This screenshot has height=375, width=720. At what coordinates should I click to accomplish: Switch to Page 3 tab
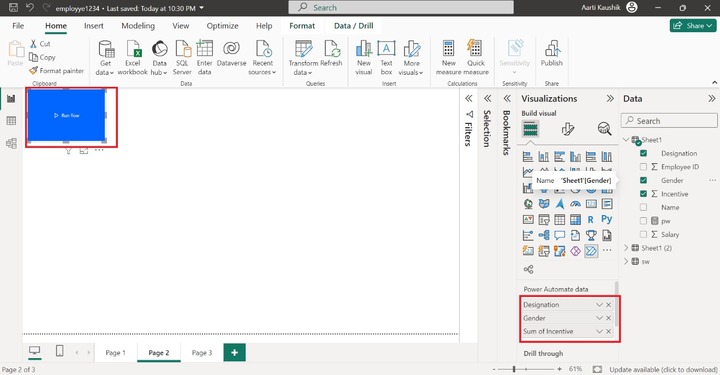click(202, 353)
